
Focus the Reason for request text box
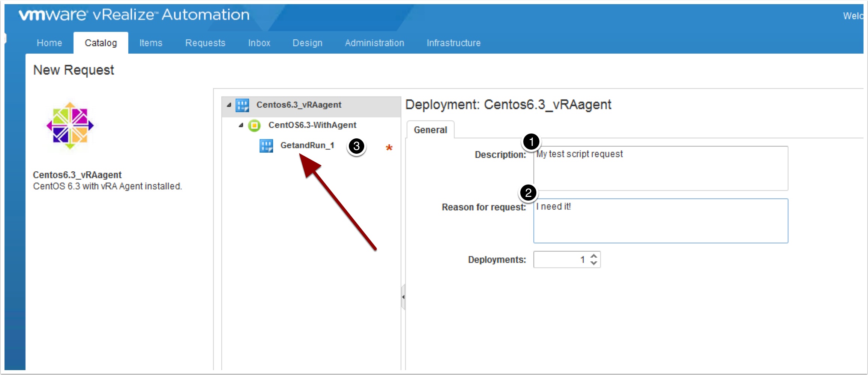[x=660, y=221]
